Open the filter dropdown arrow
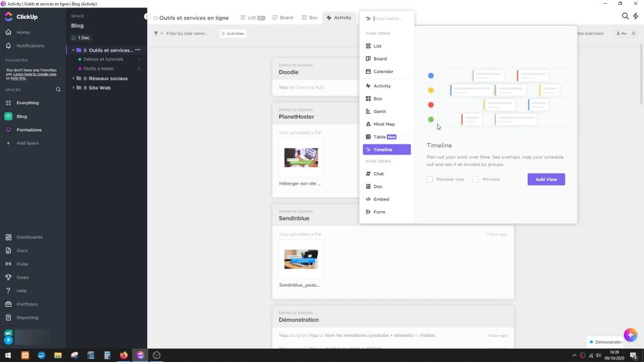Viewport: 644px width, 362px height. point(162,34)
